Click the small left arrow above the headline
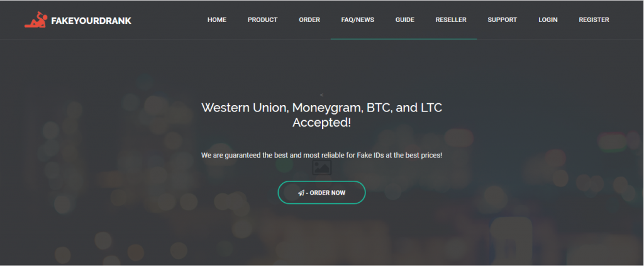The height and width of the screenshot is (267, 644). pyautogui.click(x=321, y=95)
